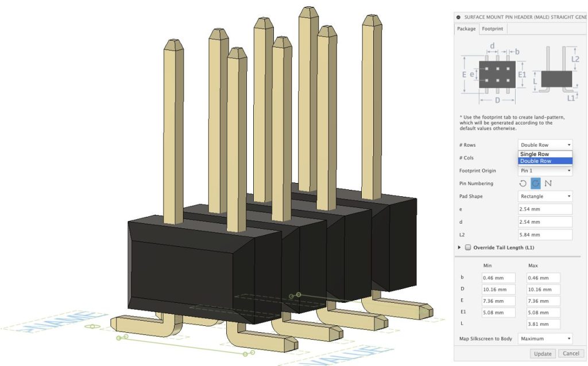The image size is (588, 366).
Task: Switch to the Package tab
Action: click(466, 29)
